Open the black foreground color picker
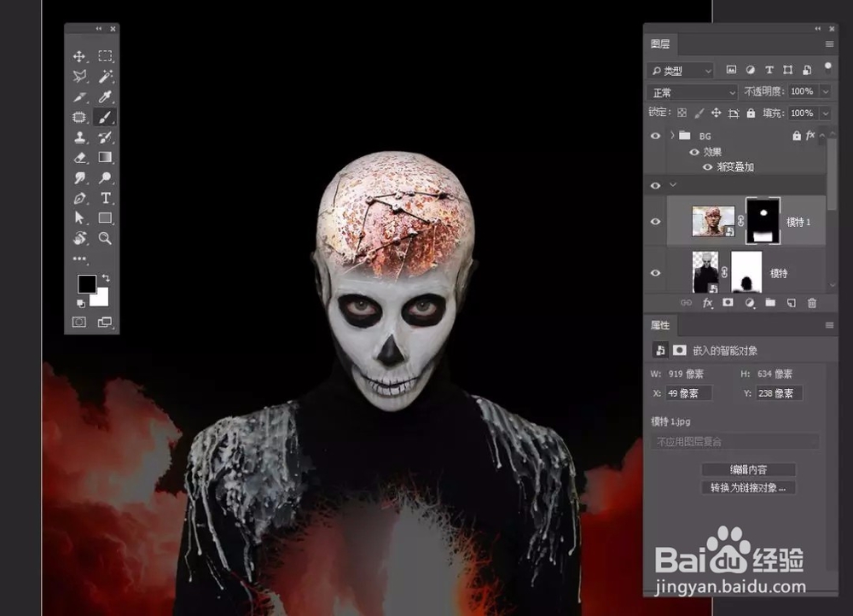The height and width of the screenshot is (616, 853). [86, 283]
